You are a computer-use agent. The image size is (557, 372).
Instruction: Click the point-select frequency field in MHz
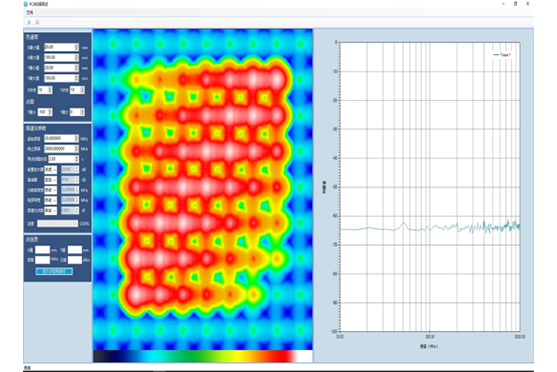(42, 260)
